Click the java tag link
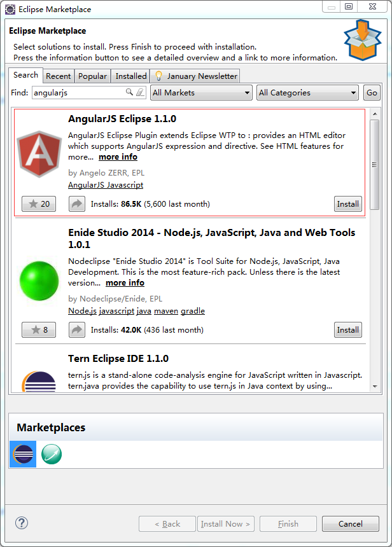The image size is (392, 547). pyautogui.click(x=144, y=311)
